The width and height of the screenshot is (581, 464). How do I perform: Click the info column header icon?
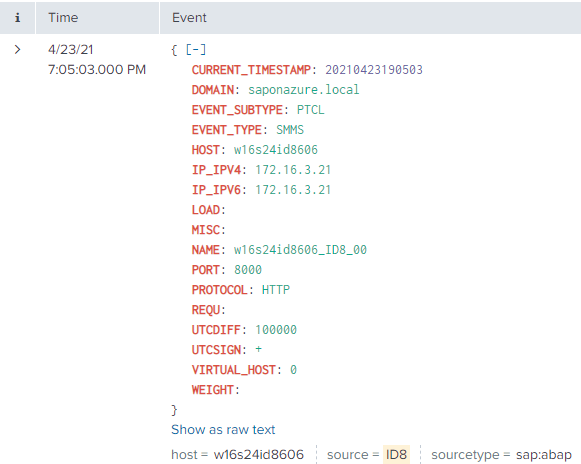tap(17, 17)
